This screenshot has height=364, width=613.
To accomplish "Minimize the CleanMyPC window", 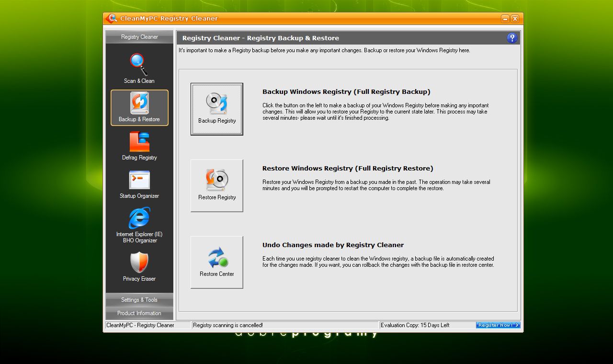I will point(505,19).
